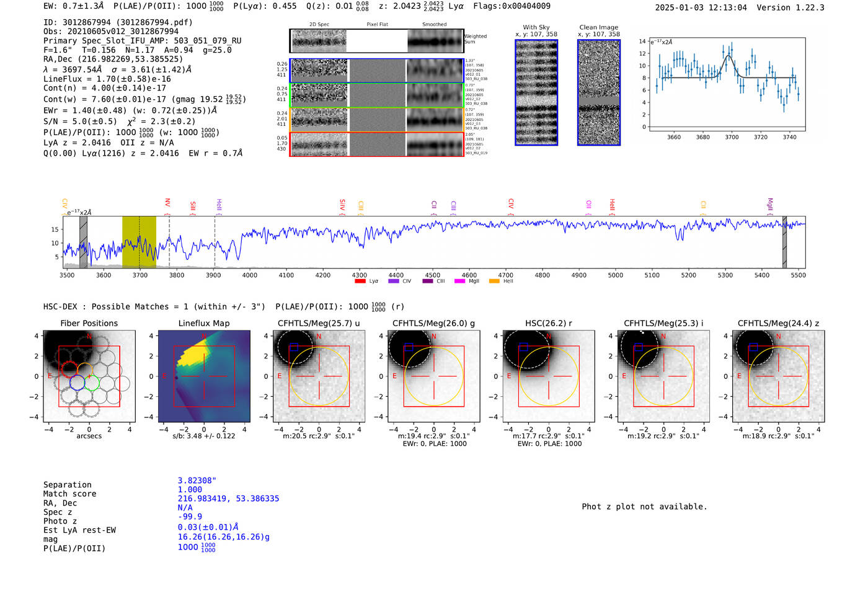868x591 pixels.
Task: Select the orange-bordered fiber spectrum row
Action: click(x=376, y=120)
